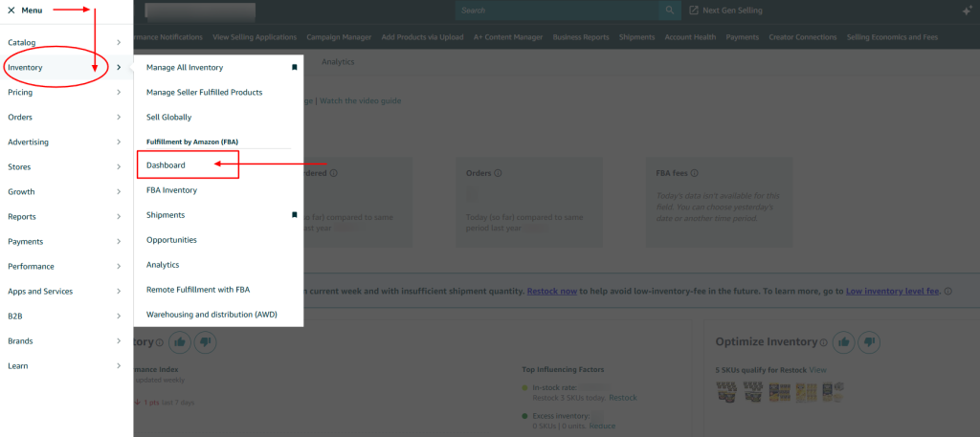This screenshot has width=980, height=437.
Task: Thumbs down the Optimize Inventory card
Action: (x=869, y=342)
